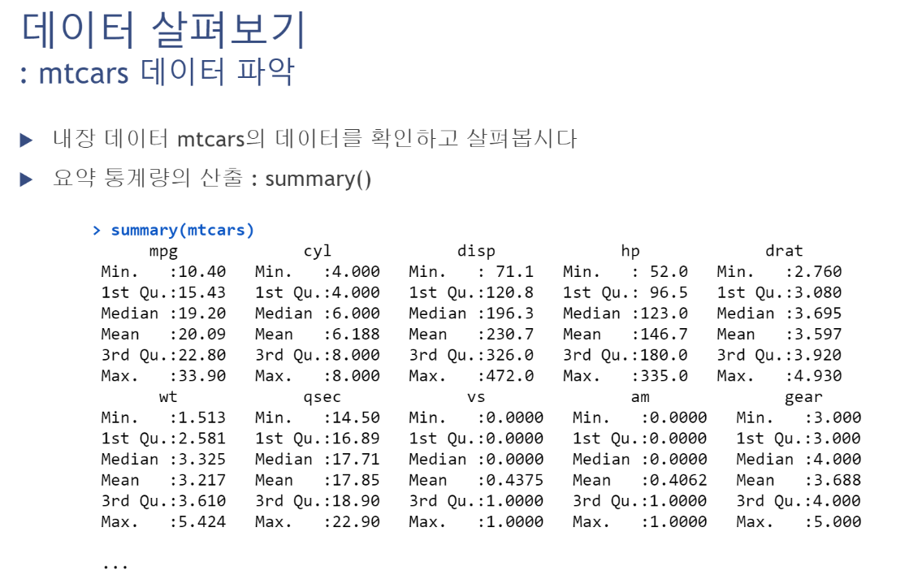Click the hp Max. value 335.0
The image size is (909, 588).
[664, 376]
